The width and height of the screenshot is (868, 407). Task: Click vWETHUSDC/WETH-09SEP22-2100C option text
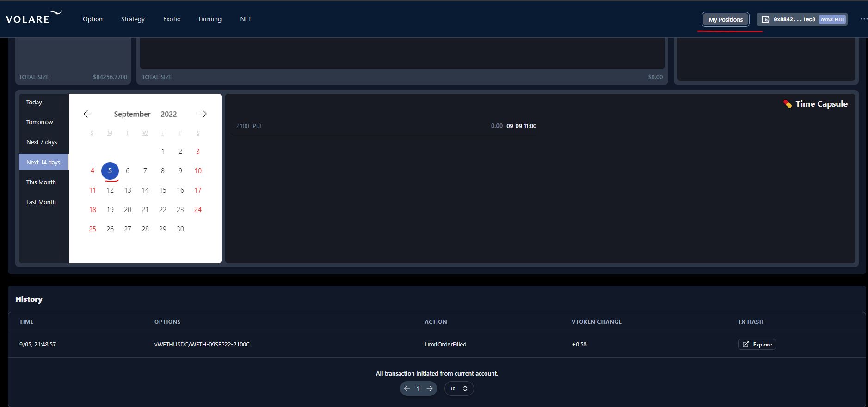(202, 345)
